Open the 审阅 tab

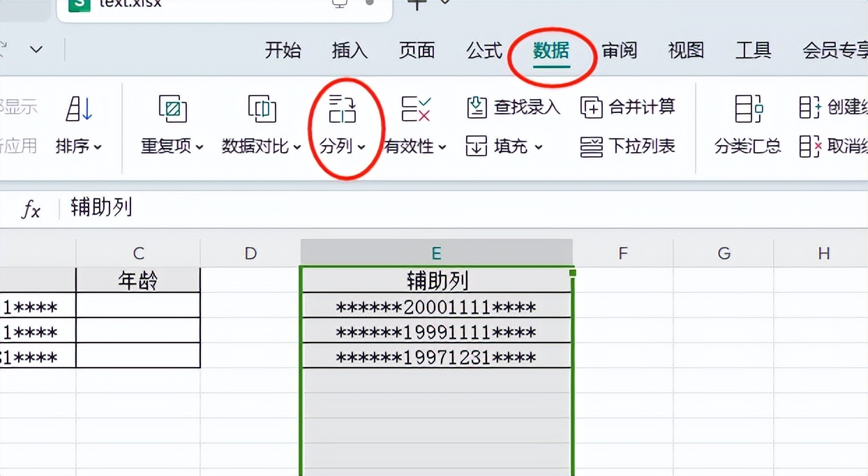click(619, 50)
